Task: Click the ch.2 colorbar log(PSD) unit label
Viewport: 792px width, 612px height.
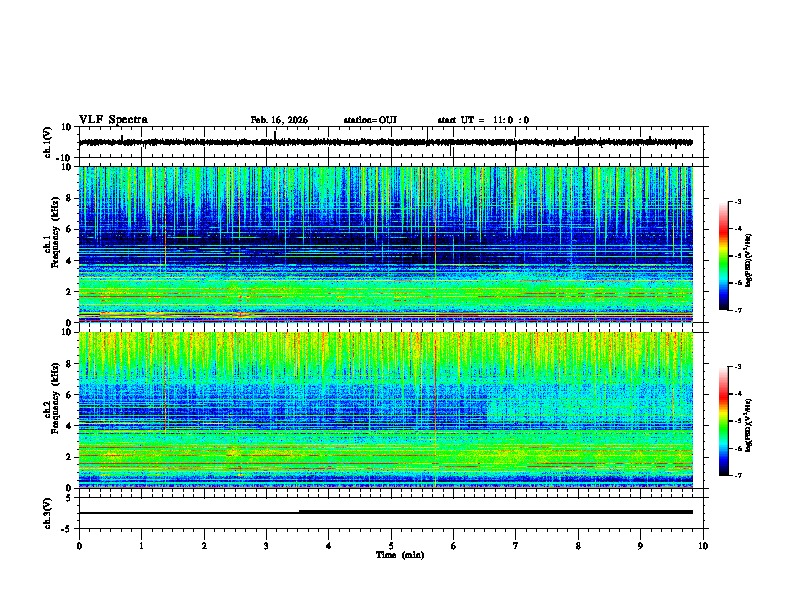Action: [749, 425]
